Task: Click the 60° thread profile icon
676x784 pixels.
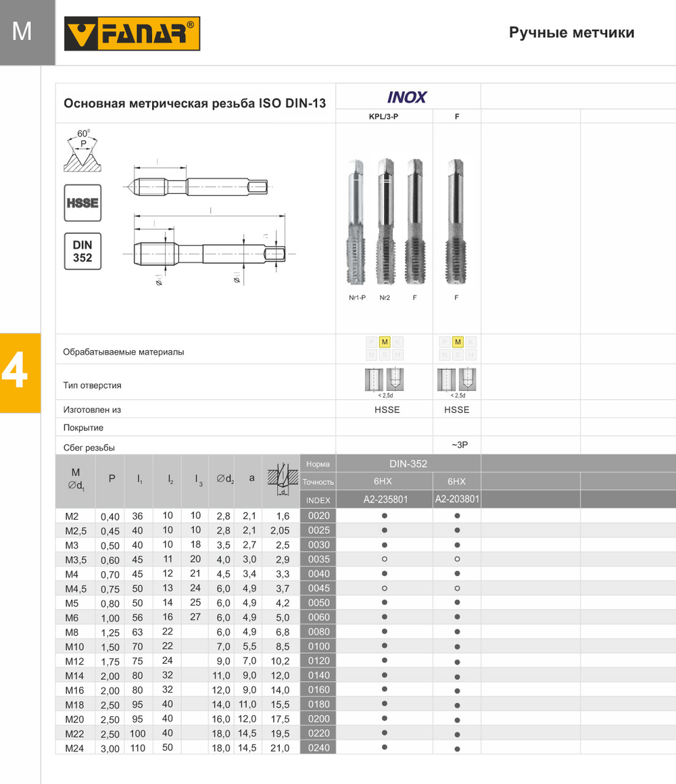Action: 83,151
